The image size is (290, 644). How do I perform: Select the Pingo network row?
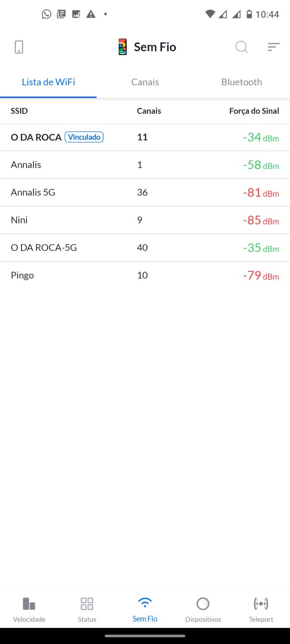(145, 275)
